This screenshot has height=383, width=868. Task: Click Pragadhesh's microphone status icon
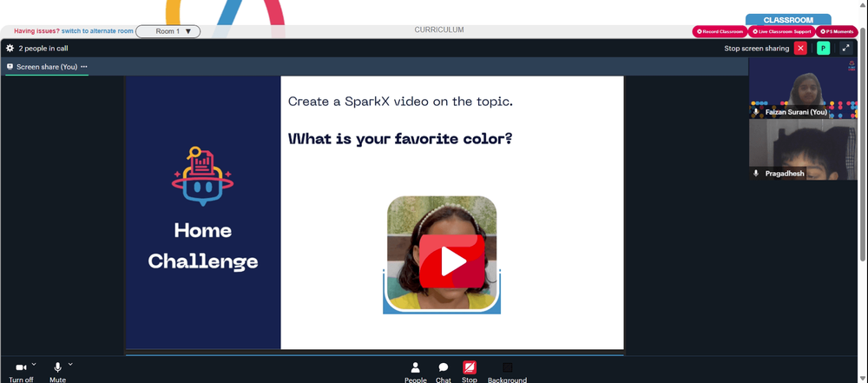point(756,174)
